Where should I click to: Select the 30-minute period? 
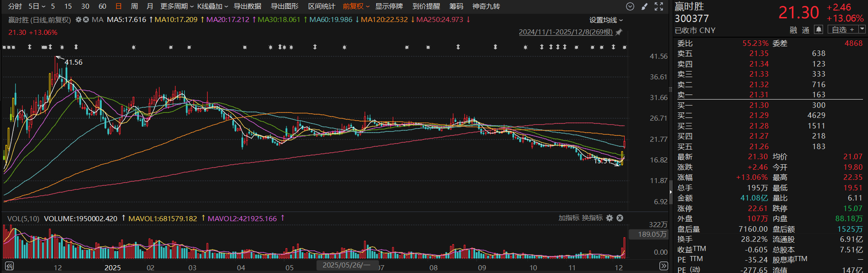coord(85,6)
